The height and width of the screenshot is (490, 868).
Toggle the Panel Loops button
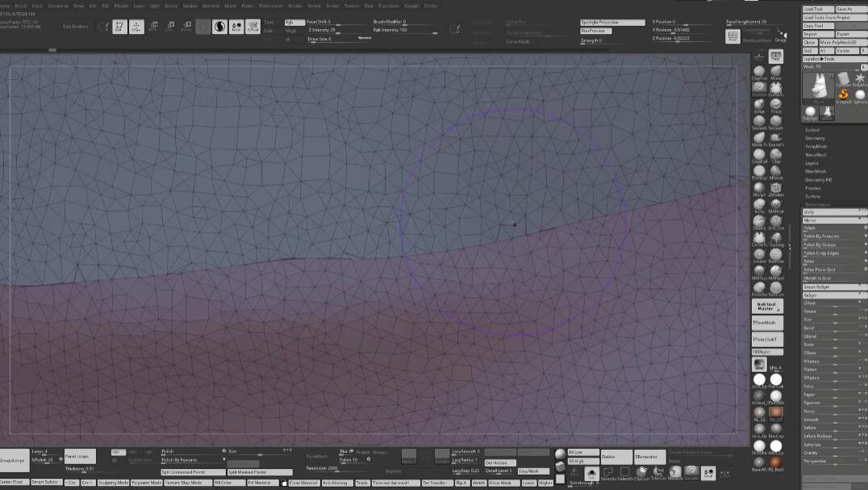pos(80,456)
